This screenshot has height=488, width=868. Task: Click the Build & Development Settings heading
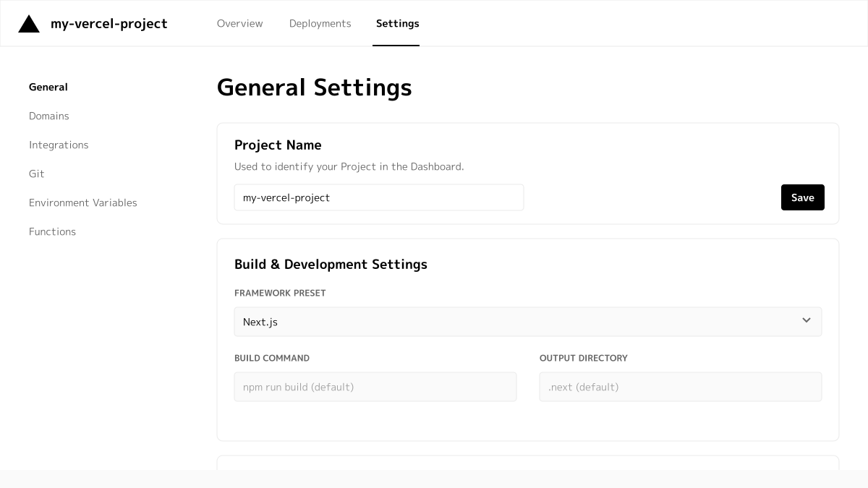tap(331, 264)
